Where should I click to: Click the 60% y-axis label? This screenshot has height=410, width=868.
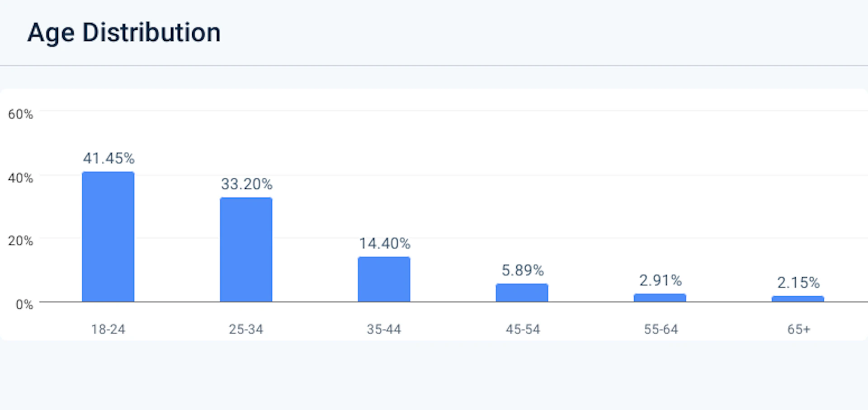pos(20,114)
